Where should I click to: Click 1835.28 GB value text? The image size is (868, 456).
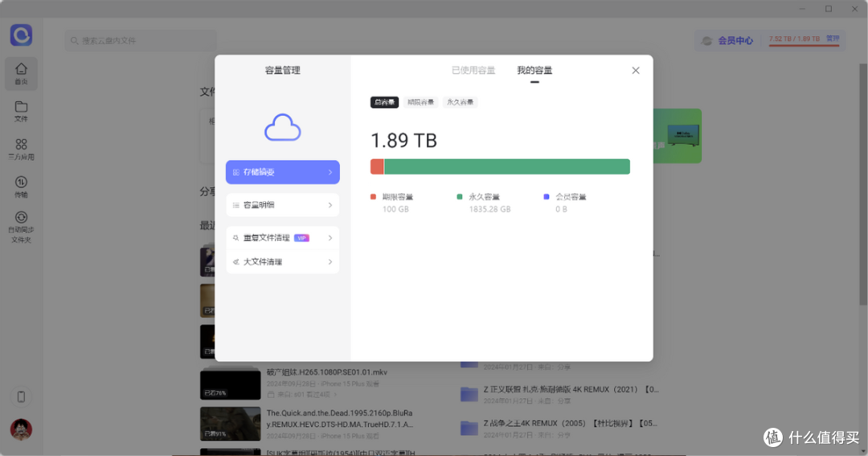(489, 209)
